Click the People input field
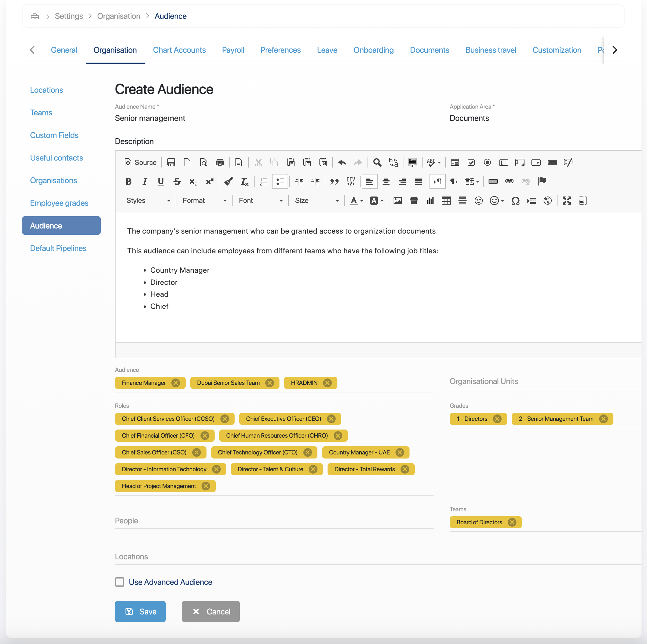The width and height of the screenshot is (647, 644). tap(274, 521)
